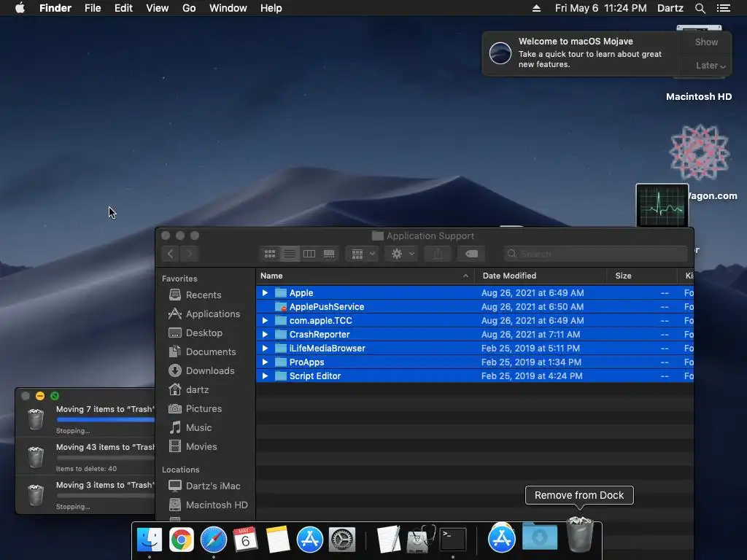Click the Edit Tags toolbar button
Viewport: 747px width, 560px height.
(471, 254)
